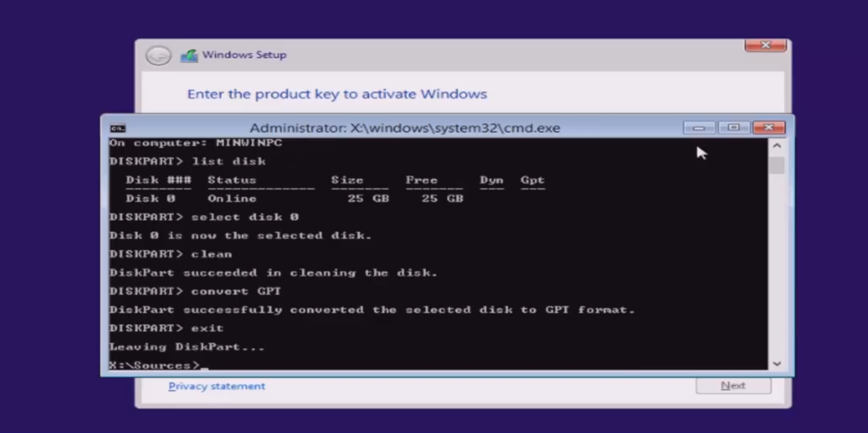The height and width of the screenshot is (433, 868).
Task: Click 'DiskPart succeeded in cleaning the disk.' line
Action: point(273,273)
